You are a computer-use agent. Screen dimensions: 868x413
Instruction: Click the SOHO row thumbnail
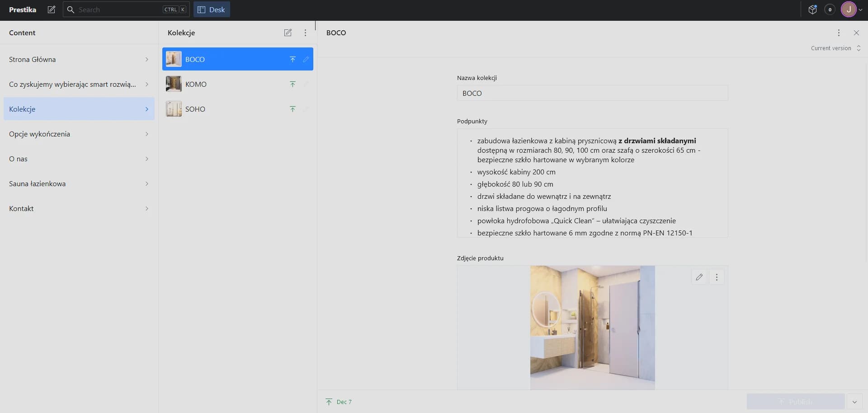[x=174, y=109]
